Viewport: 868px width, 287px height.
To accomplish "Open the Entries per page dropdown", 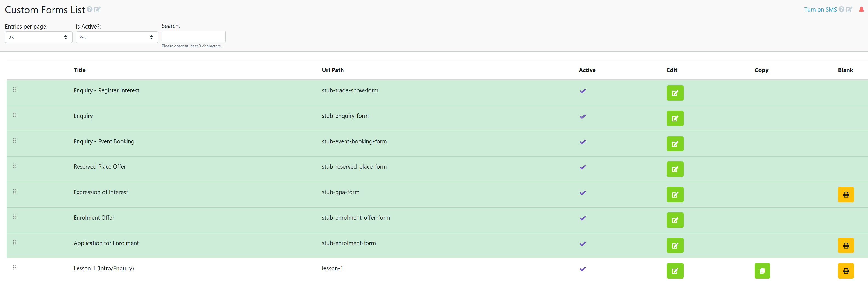I will [38, 37].
